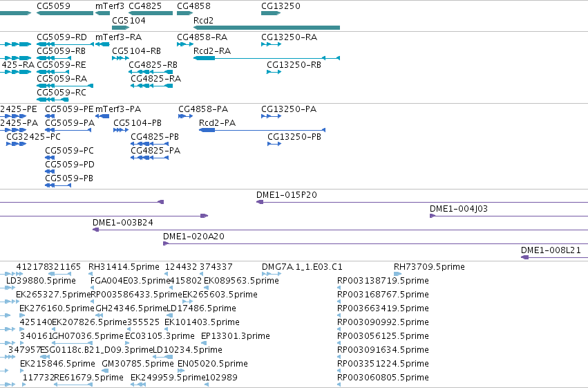Click the RP003060805.5prime EST label
Image resolution: width=588 pixels, height=388 pixels.
tap(383, 378)
